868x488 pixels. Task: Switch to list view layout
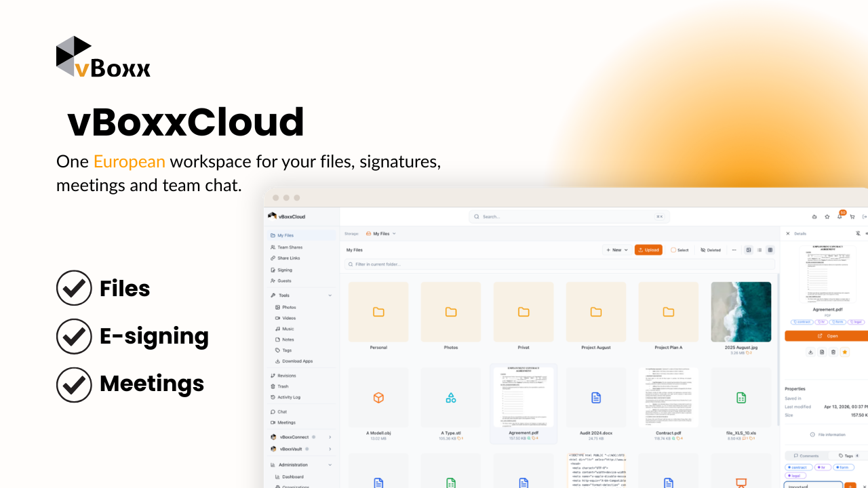[x=759, y=250]
